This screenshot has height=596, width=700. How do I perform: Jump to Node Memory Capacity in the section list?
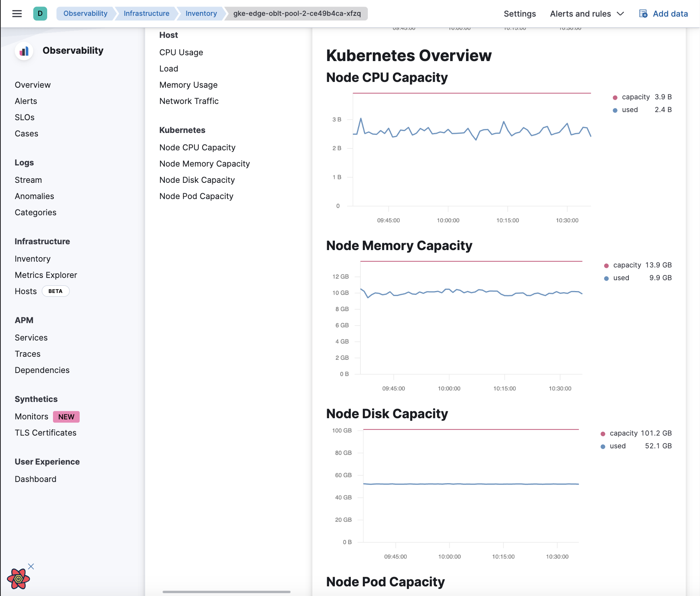click(x=205, y=163)
